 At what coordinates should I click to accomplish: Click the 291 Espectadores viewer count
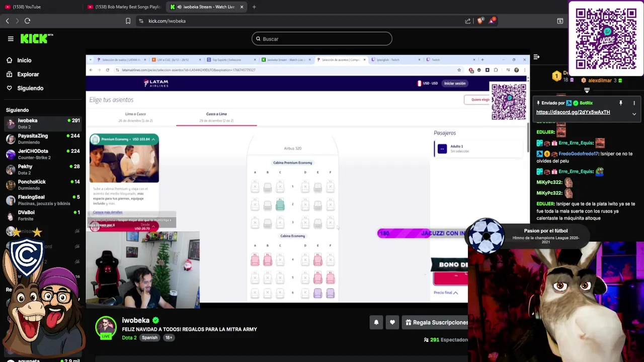(x=446, y=340)
